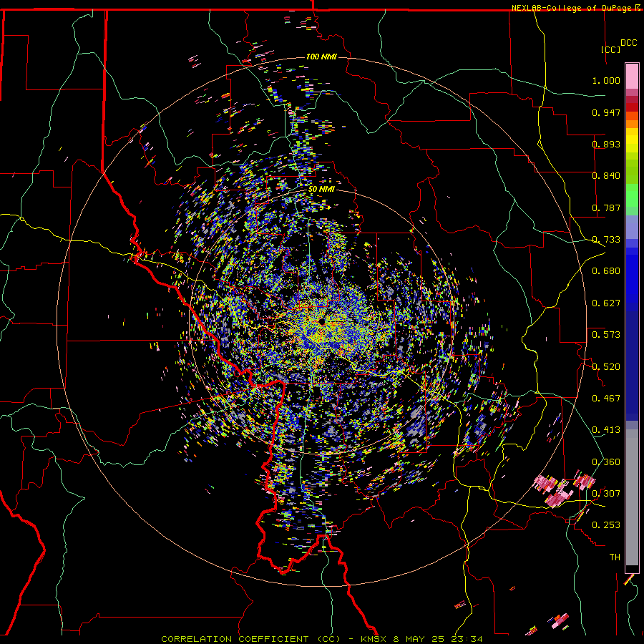Select the 0.733 scale value
Viewport: 644px width, 644px height.
[x=606, y=240]
